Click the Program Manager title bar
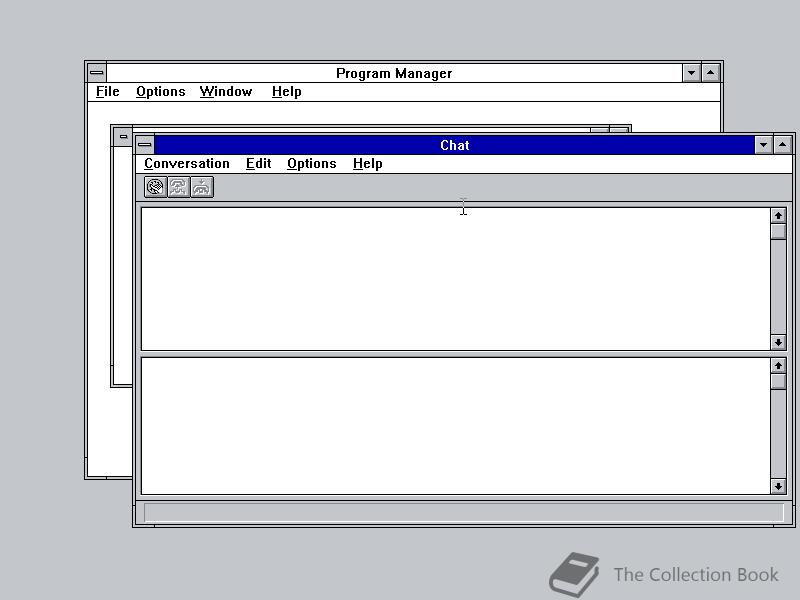Screen dimensions: 800x600 point(394,73)
